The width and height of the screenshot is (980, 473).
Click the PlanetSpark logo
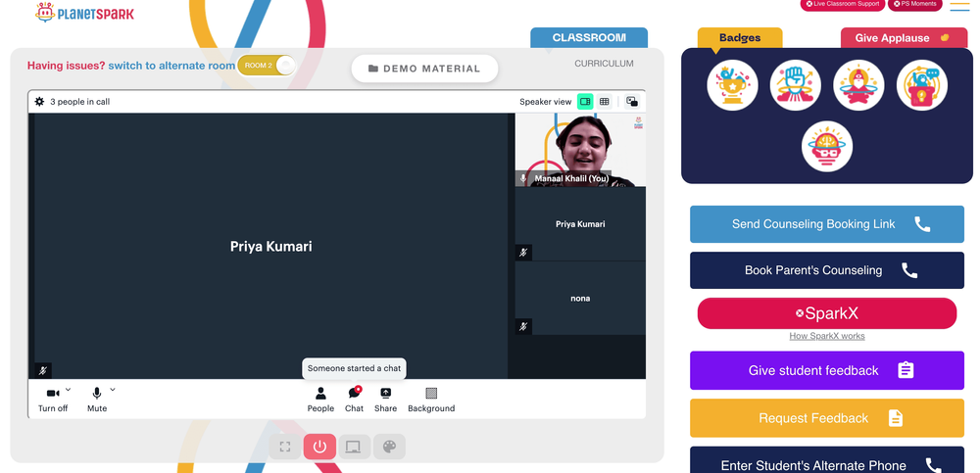click(84, 13)
